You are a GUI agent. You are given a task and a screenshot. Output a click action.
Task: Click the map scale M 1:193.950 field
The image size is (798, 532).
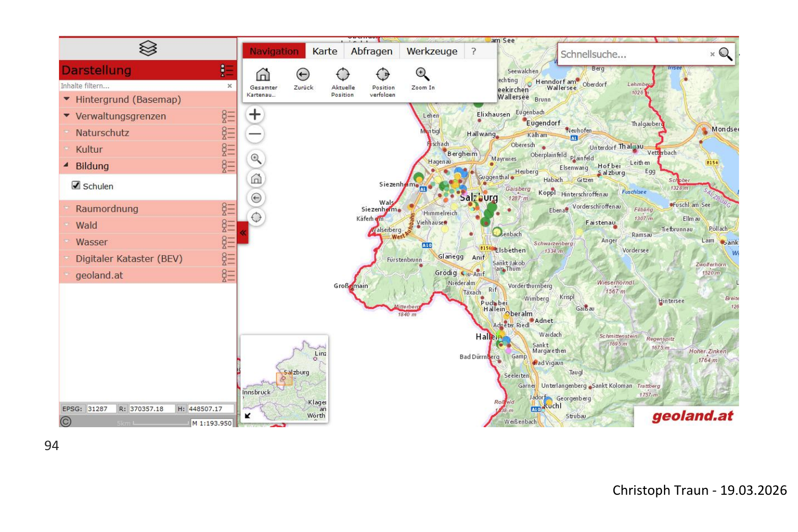(212, 423)
